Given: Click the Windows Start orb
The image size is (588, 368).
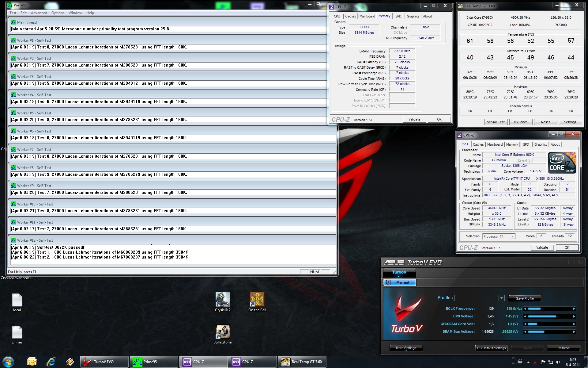Looking at the screenshot, I should coord(8,362).
